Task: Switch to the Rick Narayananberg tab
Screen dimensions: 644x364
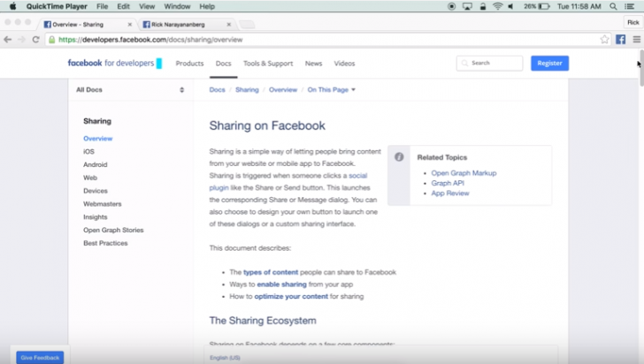Action: 186,25
